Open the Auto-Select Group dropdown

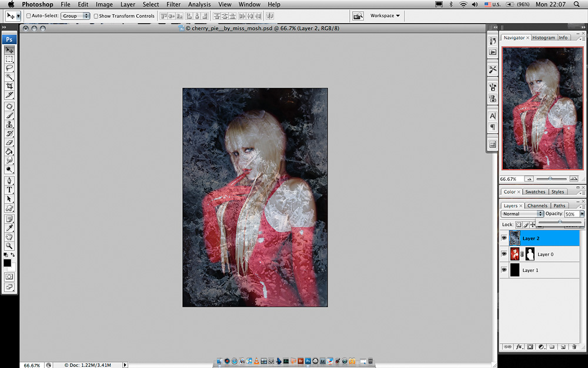[x=75, y=16]
